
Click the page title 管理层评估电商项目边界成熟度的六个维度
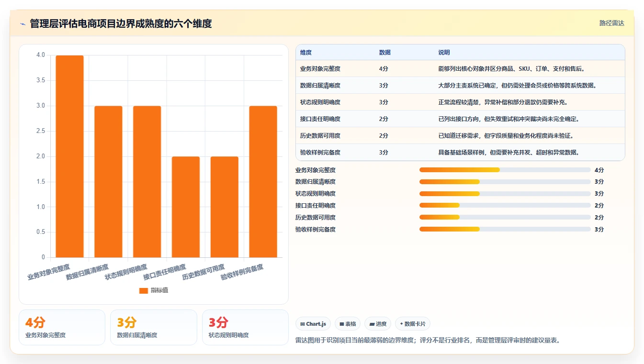click(121, 23)
